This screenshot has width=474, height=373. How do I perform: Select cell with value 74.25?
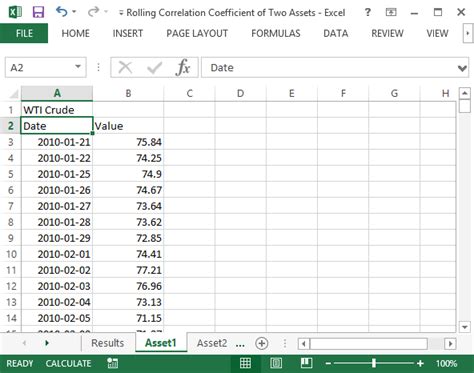(128, 158)
